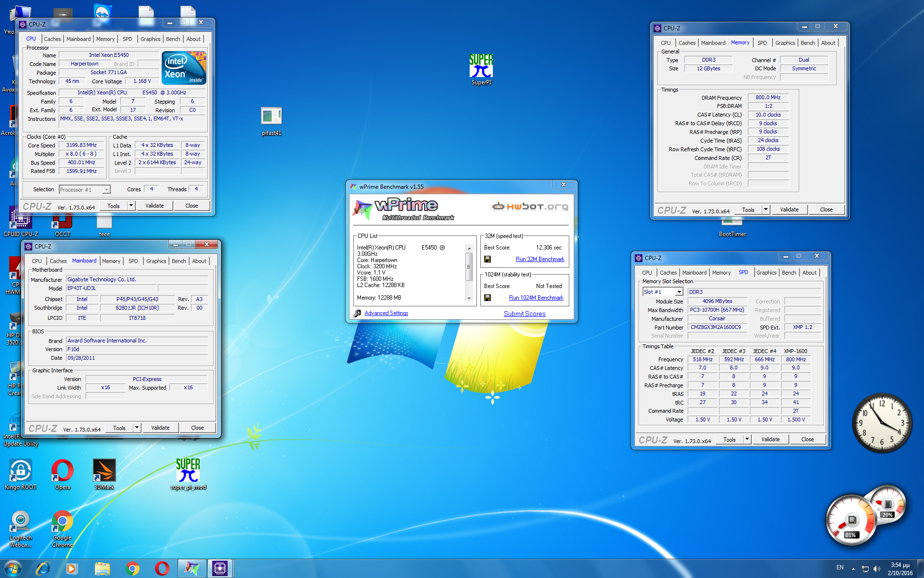Run the 1024M Benchmark link
The image size is (924, 578).
point(536,298)
